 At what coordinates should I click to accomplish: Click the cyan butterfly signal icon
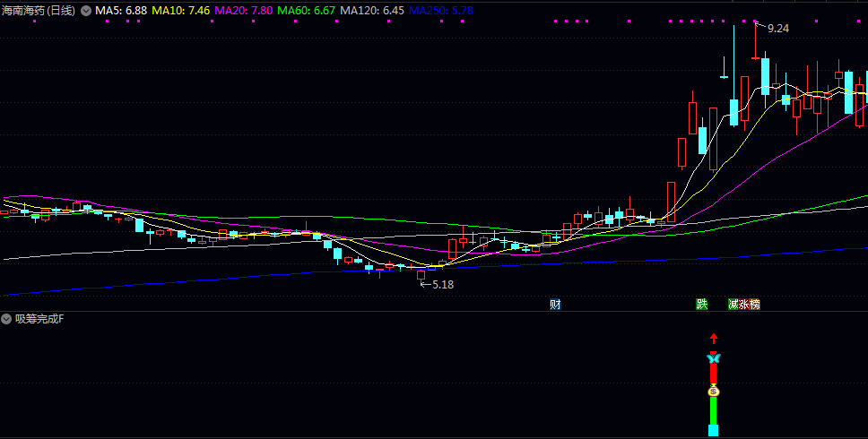(714, 358)
